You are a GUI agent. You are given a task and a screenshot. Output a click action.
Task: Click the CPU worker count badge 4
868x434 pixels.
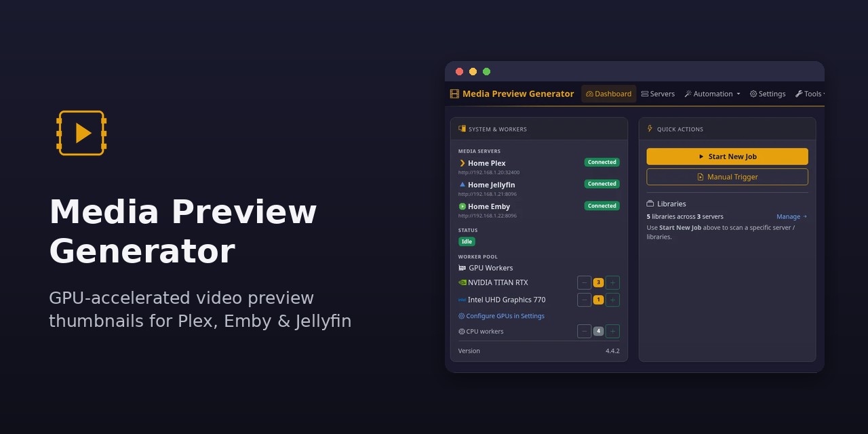(x=598, y=332)
